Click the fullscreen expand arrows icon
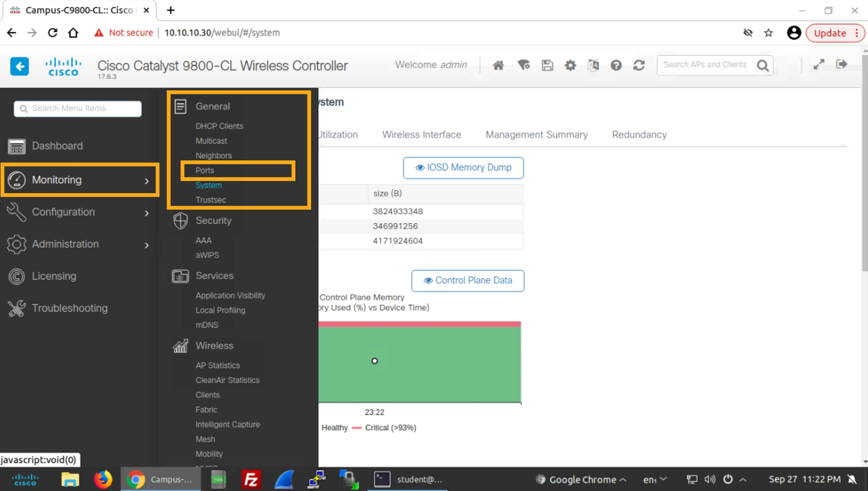 819,64
